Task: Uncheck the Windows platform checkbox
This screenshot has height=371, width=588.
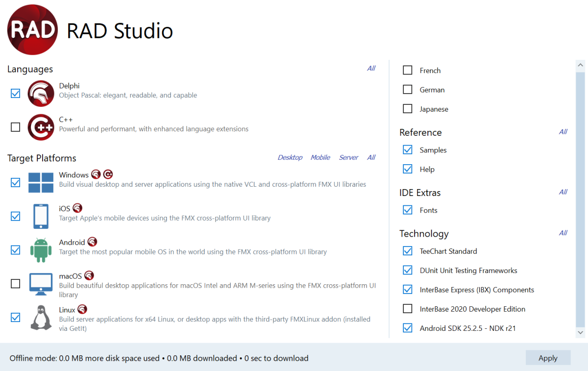Action: [16, 182]
